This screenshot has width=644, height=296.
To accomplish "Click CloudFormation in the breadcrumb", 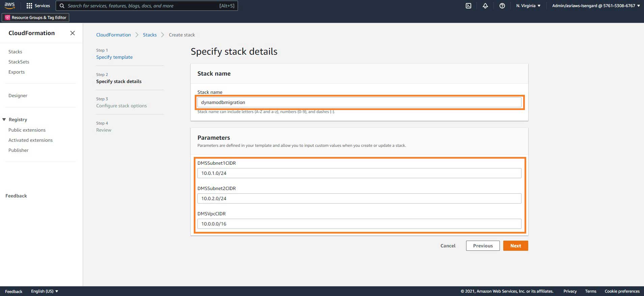I will (x=113, y=35).
